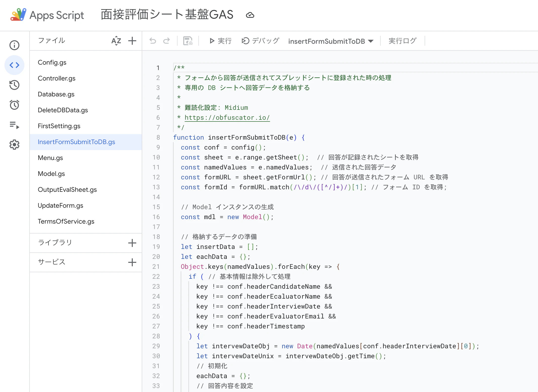Add a library with plus icon
Image resolution: width=538 pixels, height=392 pixels.
click(x=132, y=243)
